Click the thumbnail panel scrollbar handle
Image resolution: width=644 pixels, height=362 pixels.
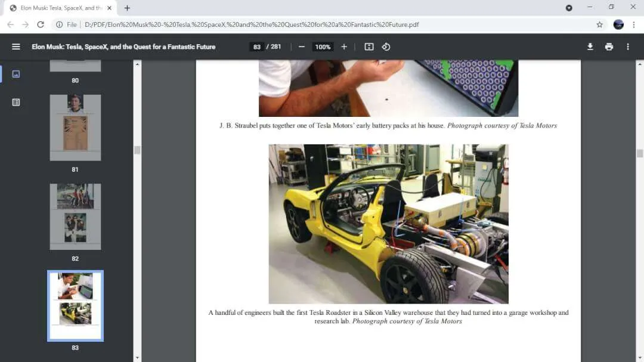point(137,150)
